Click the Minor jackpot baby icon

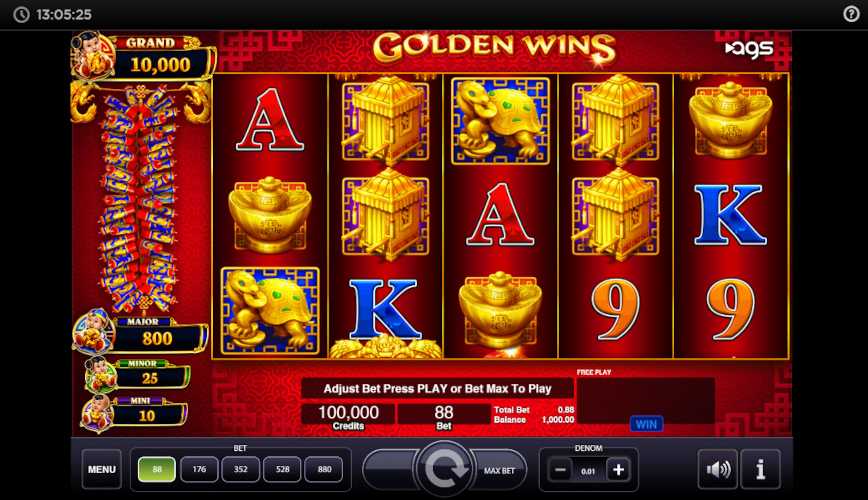pos(100,375)
